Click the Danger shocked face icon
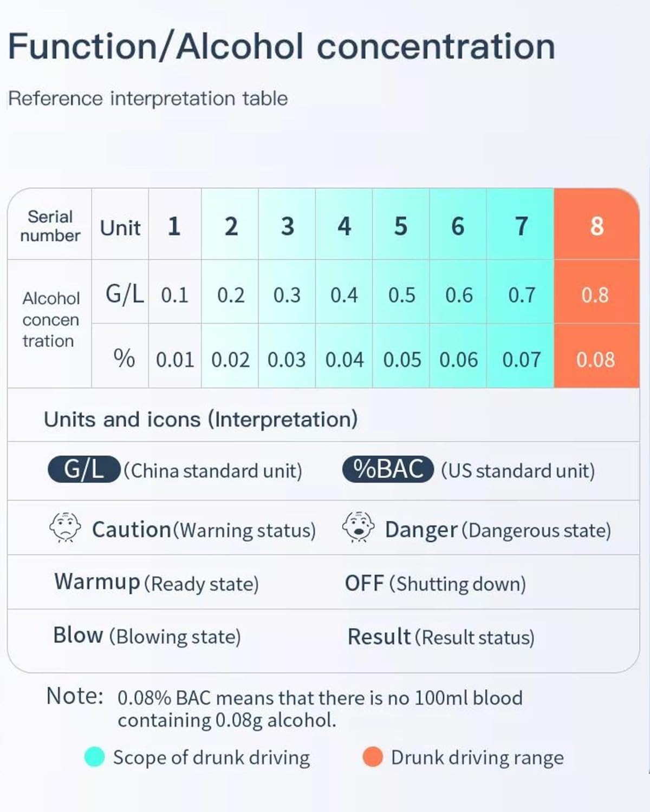The width and height of the screenshot is (650, 812). click(x=358, y=527)
